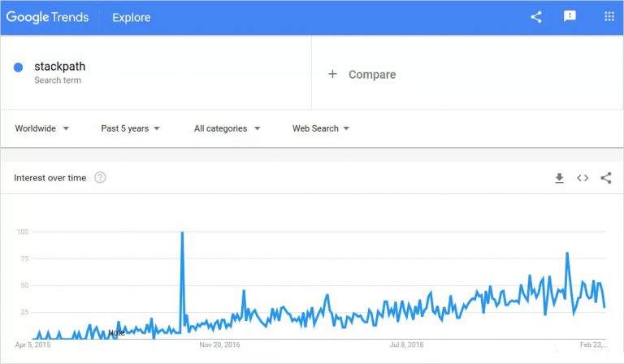Open the Worldwide region dropdown

(x=41, y=128)
